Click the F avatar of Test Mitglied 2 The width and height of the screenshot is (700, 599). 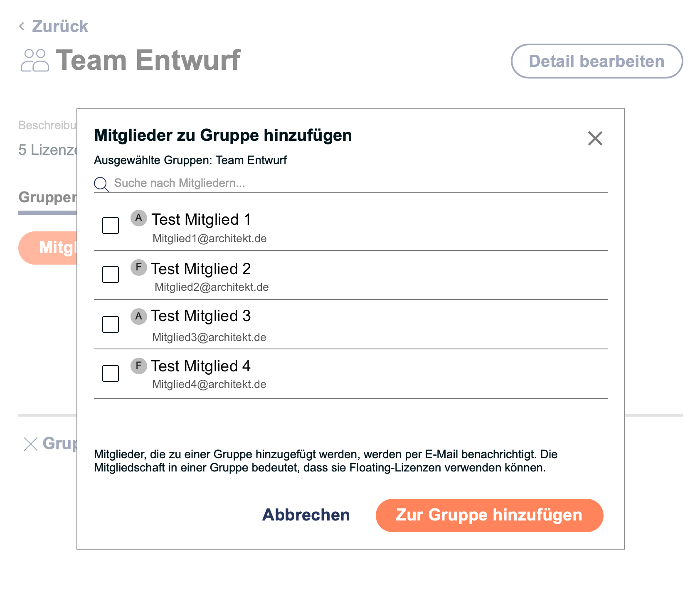coord(139,267)
